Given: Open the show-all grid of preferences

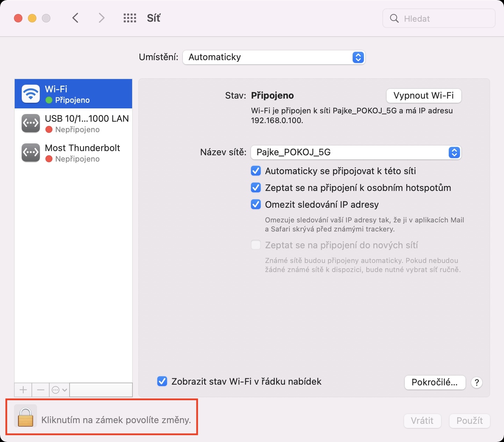Looking at the screenshot, I should coord(130,18).
